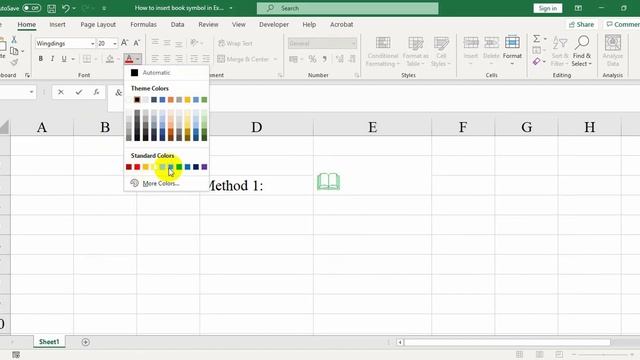Open the font size dropdown
This screenshot has height=360, width=640.
[115, 43]
